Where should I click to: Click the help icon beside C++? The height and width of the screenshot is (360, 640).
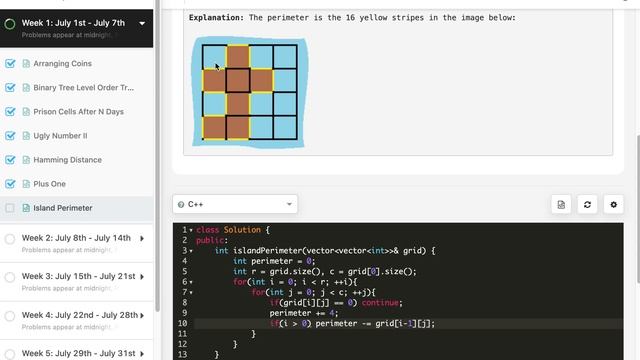[181, 204]
